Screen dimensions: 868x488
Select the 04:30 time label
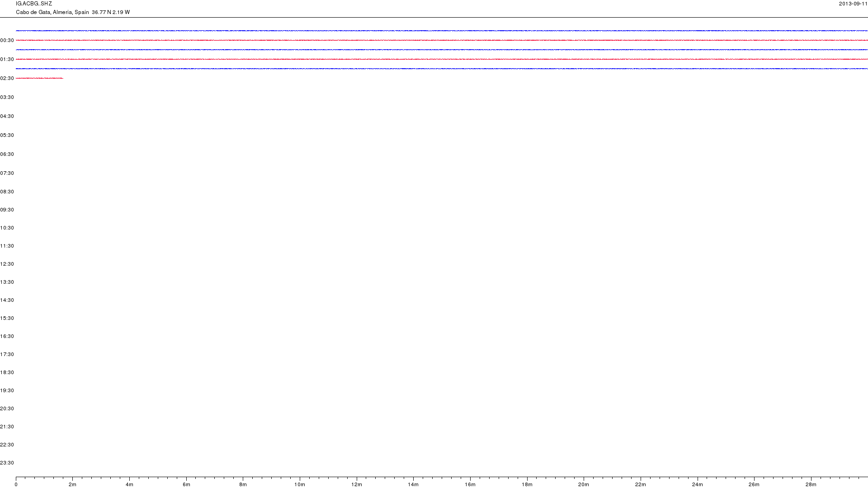pyautogui.click(x=7, y=117)
